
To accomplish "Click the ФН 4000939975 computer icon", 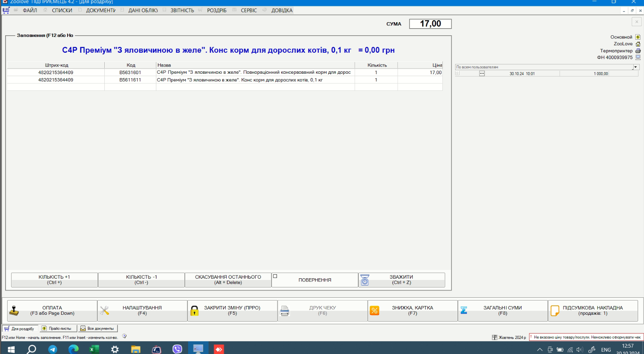I will [x=638, y=57].
